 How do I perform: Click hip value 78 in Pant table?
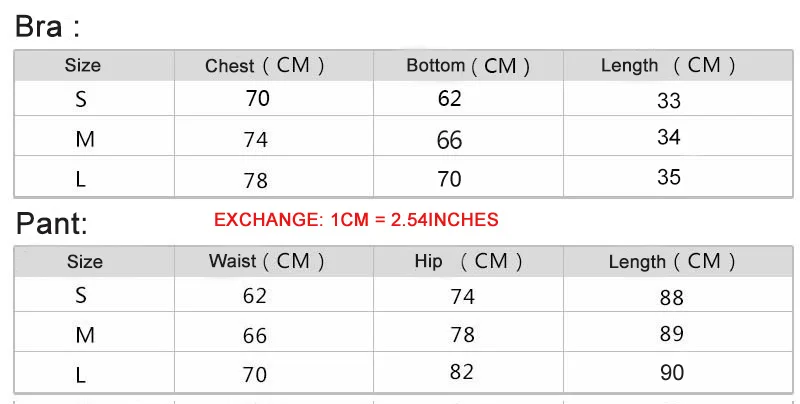tap(463, 335)
